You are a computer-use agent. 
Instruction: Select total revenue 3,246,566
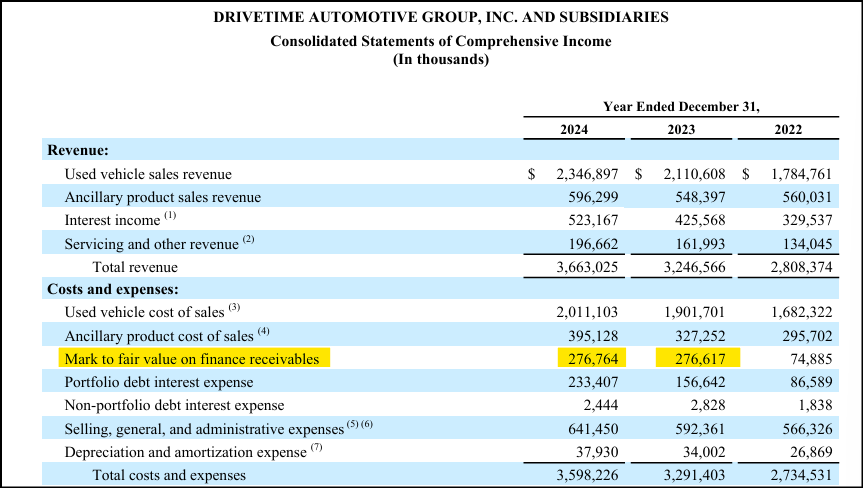pyautogui.click(x=695, y=267)
